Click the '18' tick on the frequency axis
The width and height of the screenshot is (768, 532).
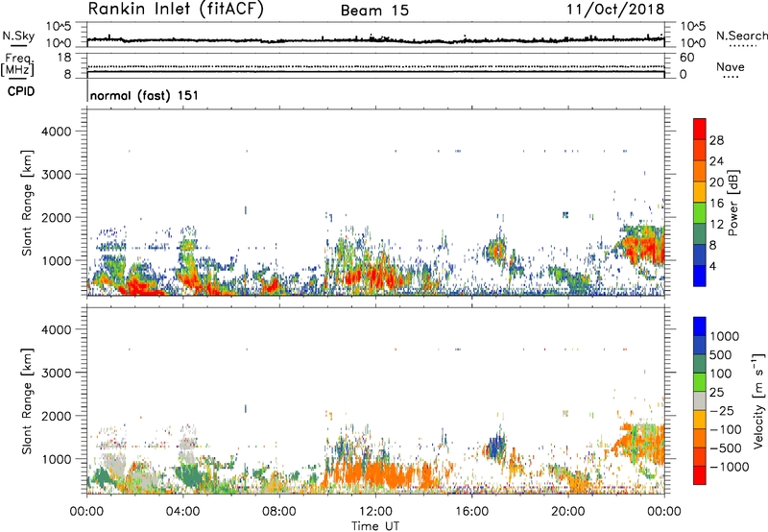click(63, 58)
